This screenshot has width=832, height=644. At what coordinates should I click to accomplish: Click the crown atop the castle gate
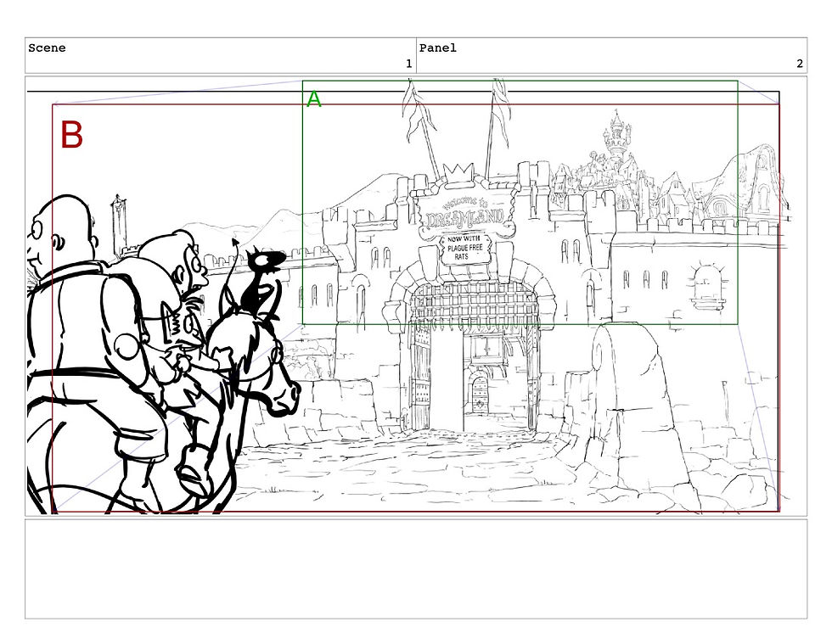tap(458, 175)
